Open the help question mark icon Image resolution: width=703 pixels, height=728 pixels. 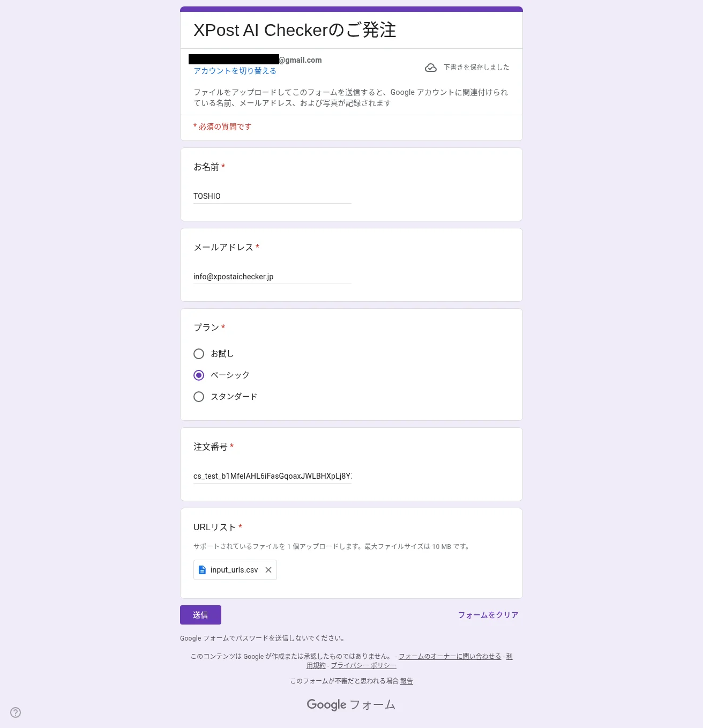click(x=16, y=712)
